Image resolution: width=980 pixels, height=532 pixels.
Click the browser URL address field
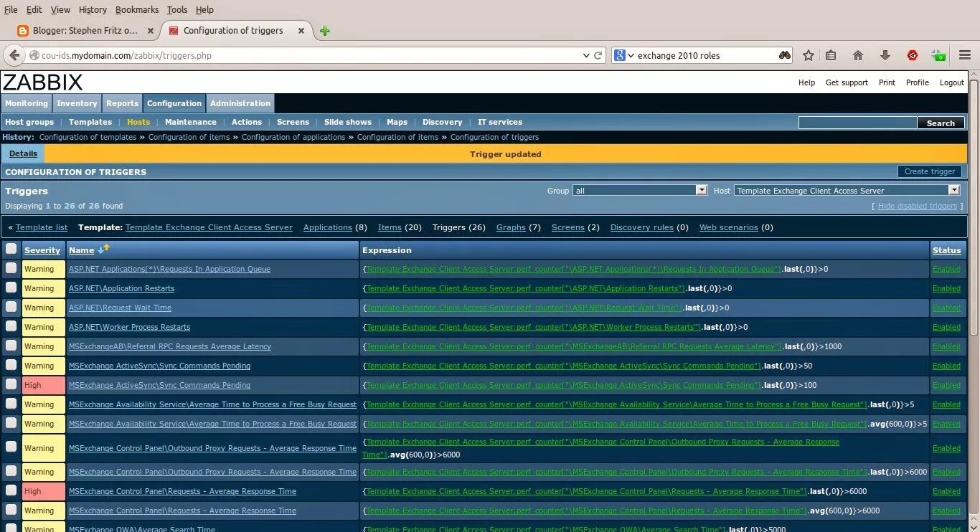(x=308, y=55)
